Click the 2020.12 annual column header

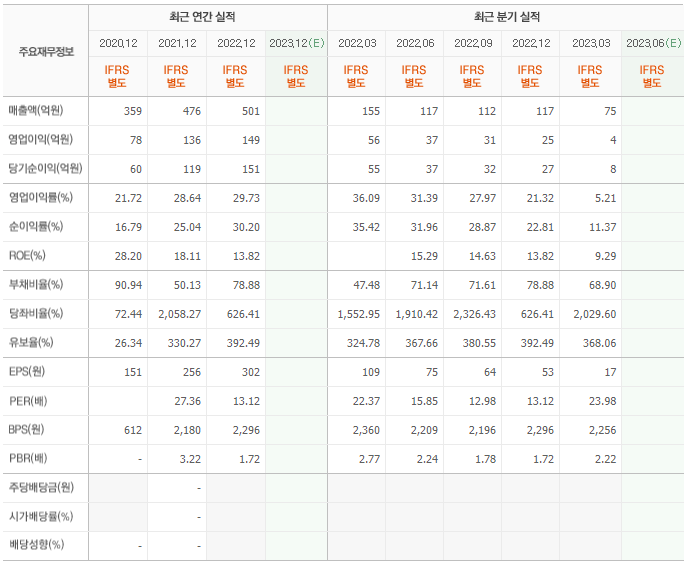point(118,43)
